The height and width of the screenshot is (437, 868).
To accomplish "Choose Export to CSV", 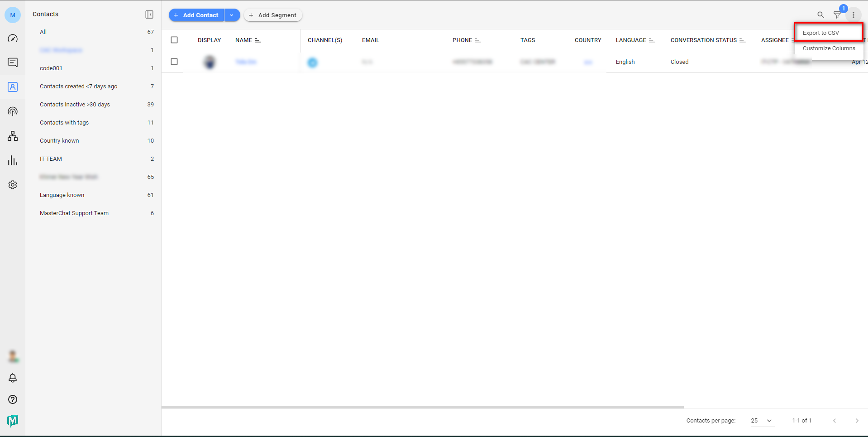I will click(x=829, y=33).
